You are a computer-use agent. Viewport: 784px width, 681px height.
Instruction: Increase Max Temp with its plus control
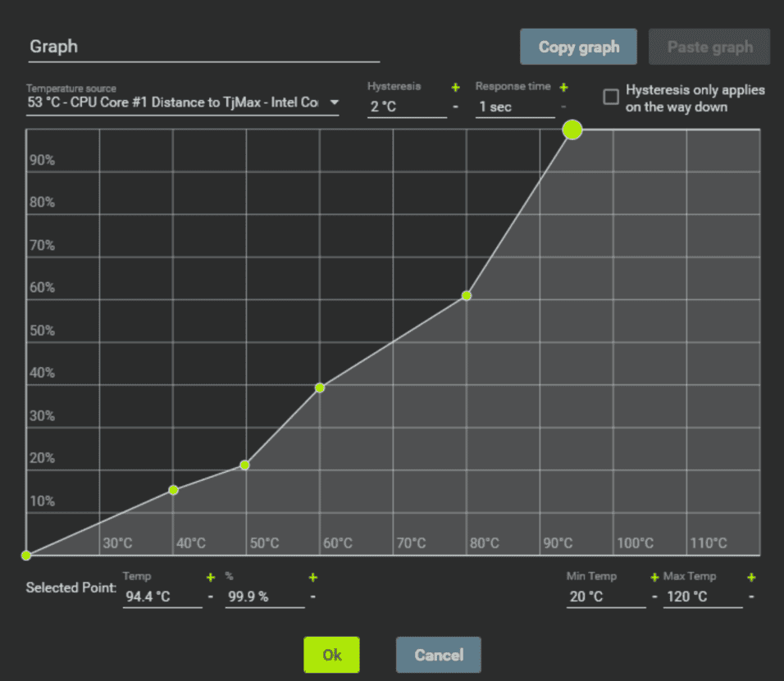click(750, 577)
